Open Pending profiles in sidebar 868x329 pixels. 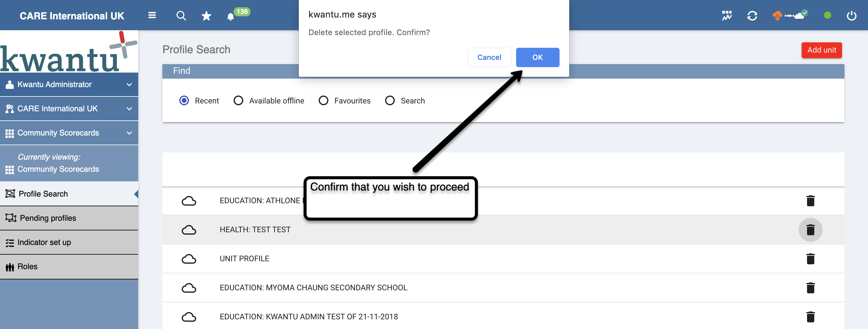pos(48,218)
